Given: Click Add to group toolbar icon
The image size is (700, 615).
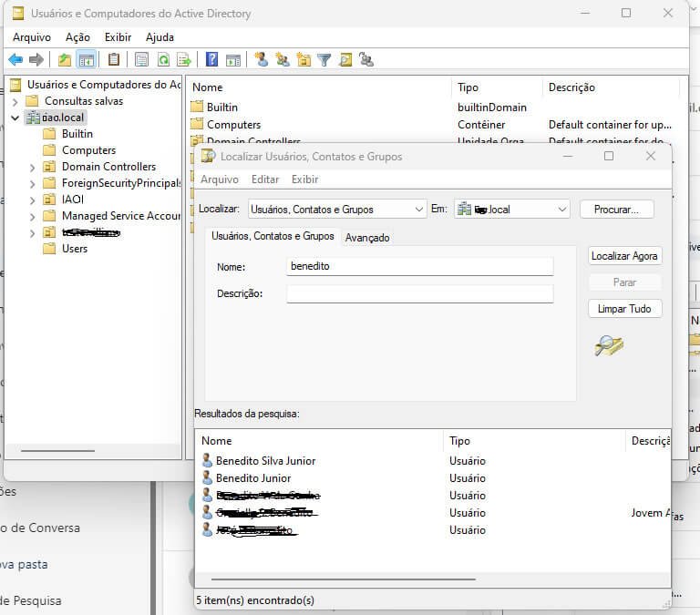Looking at the screenshot, I should (366, 59).
